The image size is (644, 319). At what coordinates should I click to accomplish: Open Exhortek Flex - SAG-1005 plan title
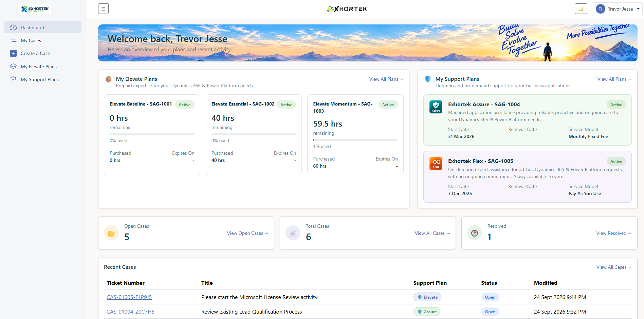[x=481, y=161]
